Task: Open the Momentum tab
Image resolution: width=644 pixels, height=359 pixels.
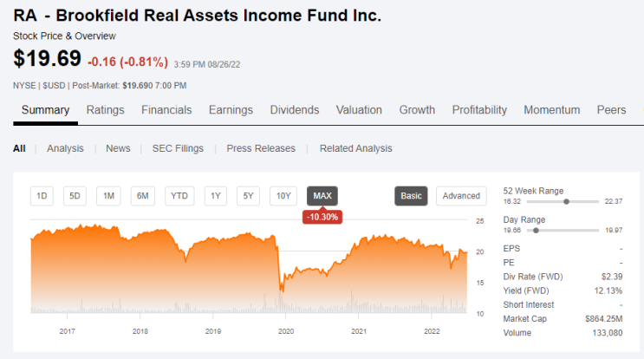Action: point(551,110)
